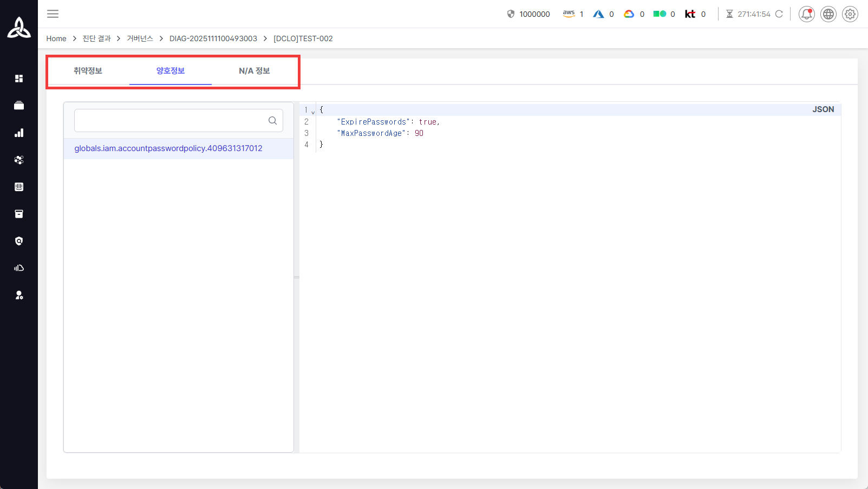Open the settings gear icon
The width and height of the screenshot is (868, 489).
850,14
